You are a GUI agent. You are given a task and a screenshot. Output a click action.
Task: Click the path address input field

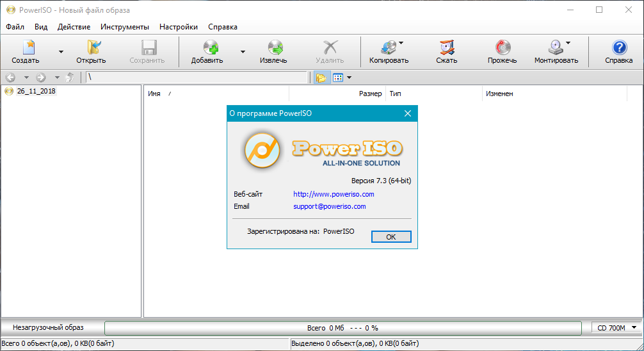point(197,78)
